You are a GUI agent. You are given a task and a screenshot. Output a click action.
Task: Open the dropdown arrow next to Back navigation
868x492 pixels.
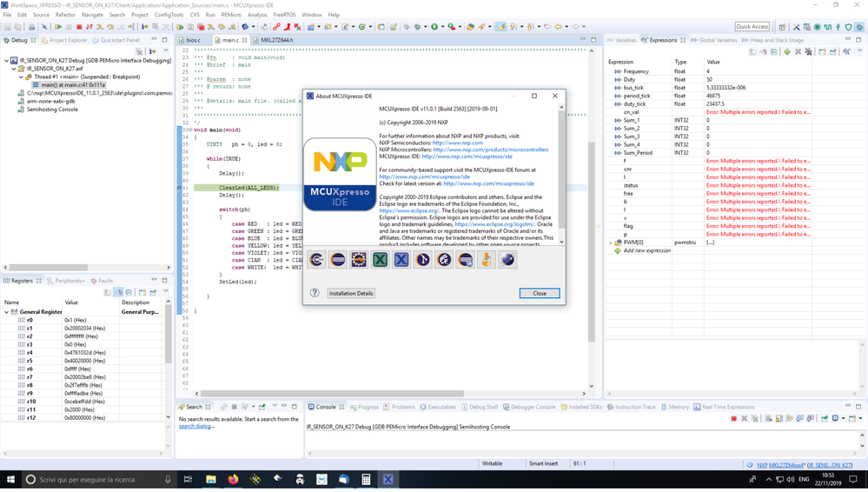coord(566,27)
